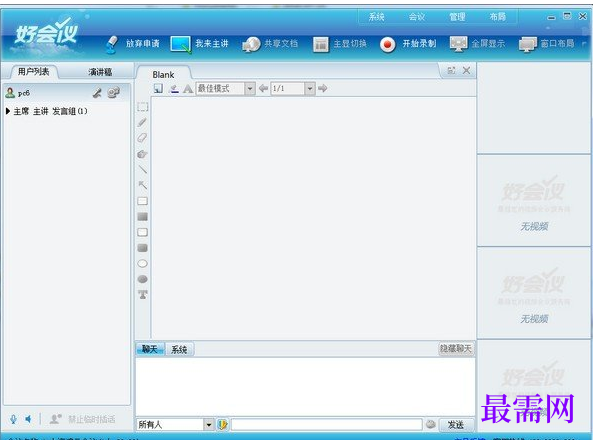The height and width of the screenshot is (440, 593).
Task: Toggle the speaker volume icon
Action: 28,419
